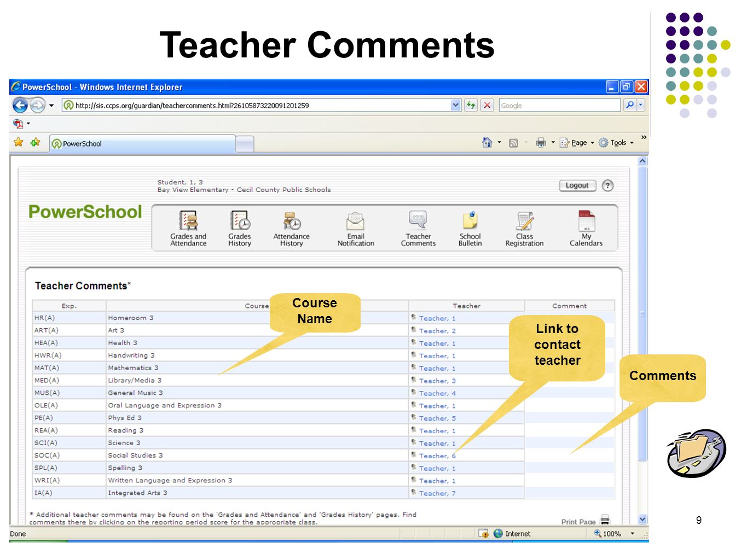This screenshot has height=560, width=747.
Task: Open Home button dropdown arrow
Action: pos(499,143)
